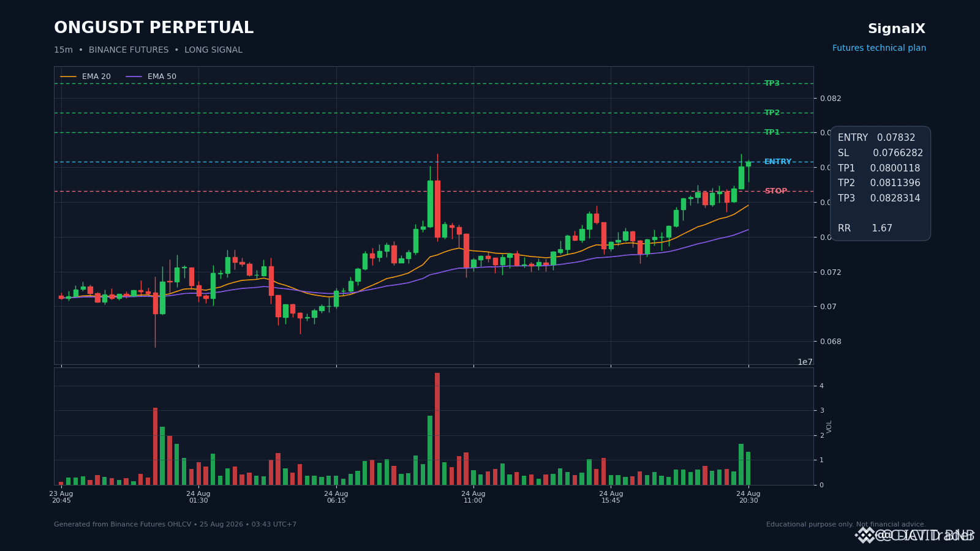Click the red STOP level label on chart

pyautogui.click(x=775, y=191)
